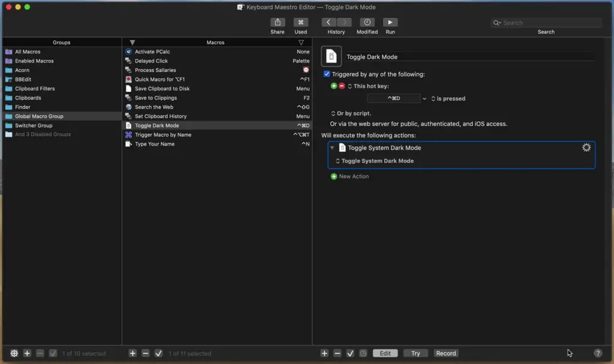Select the 'Quick Macro for ⌥F1' macro

pos(217,79)
